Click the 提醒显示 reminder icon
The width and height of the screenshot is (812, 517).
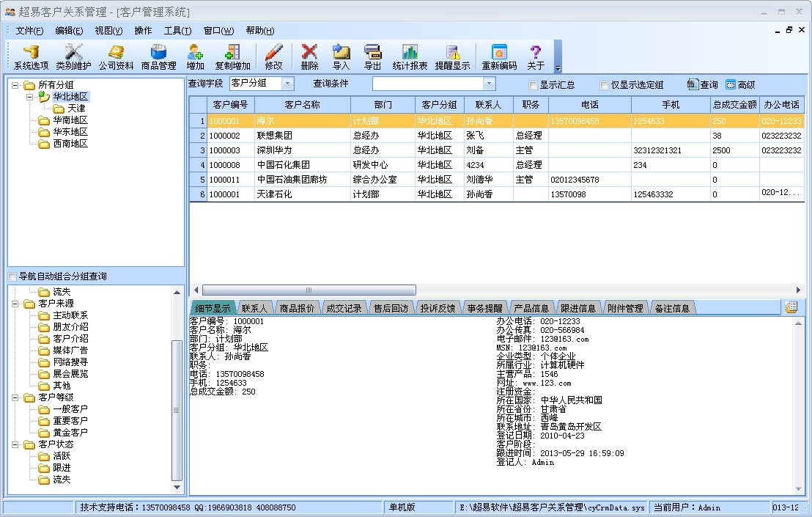(x=452, y=56)
